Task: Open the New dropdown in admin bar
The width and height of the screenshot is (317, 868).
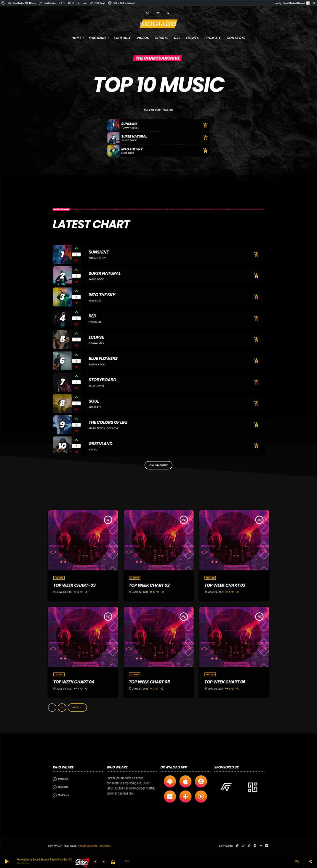Action: pos(82,3)
